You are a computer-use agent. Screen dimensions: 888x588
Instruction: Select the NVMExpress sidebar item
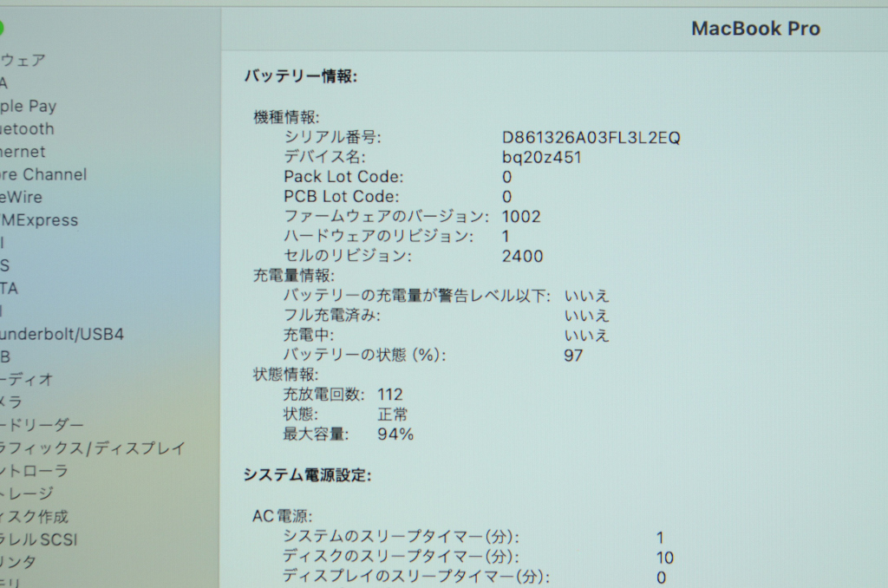point(39,219)
